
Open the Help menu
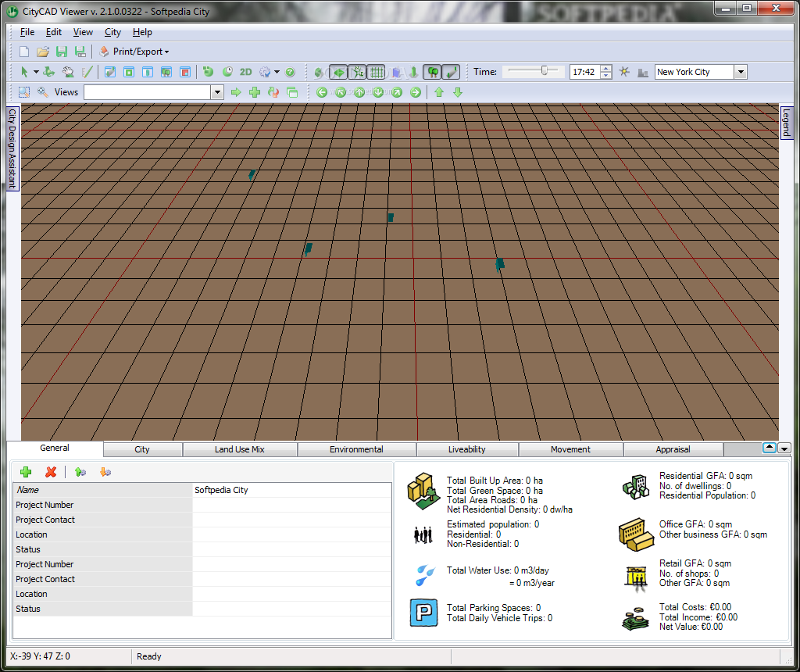click(x=142, y=32)
